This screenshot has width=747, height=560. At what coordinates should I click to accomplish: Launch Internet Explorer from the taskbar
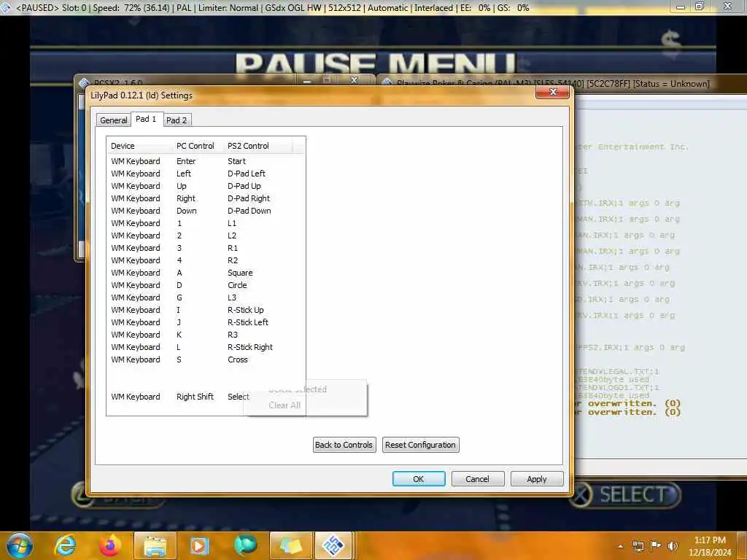[x=65, y=545]
